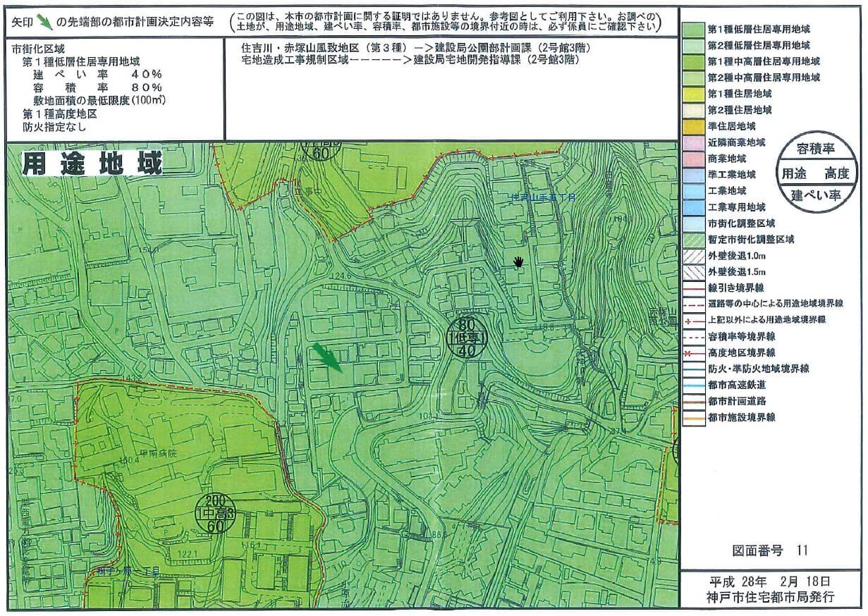Select the 80 / 1低専1 / 40 circle marker
The width and height of the screenshot is (868, 616).
(x=467, y=338)
